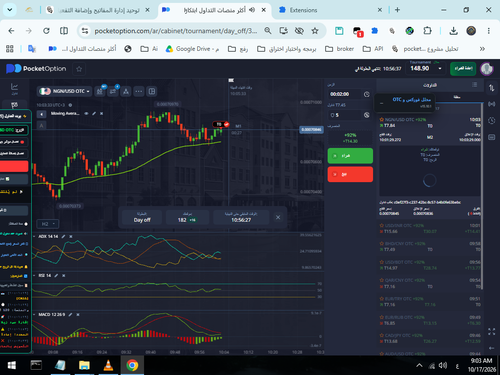Click the zoom magnifier icon in address bar
This screenshot has width=500, height=375.
point(268,31)
